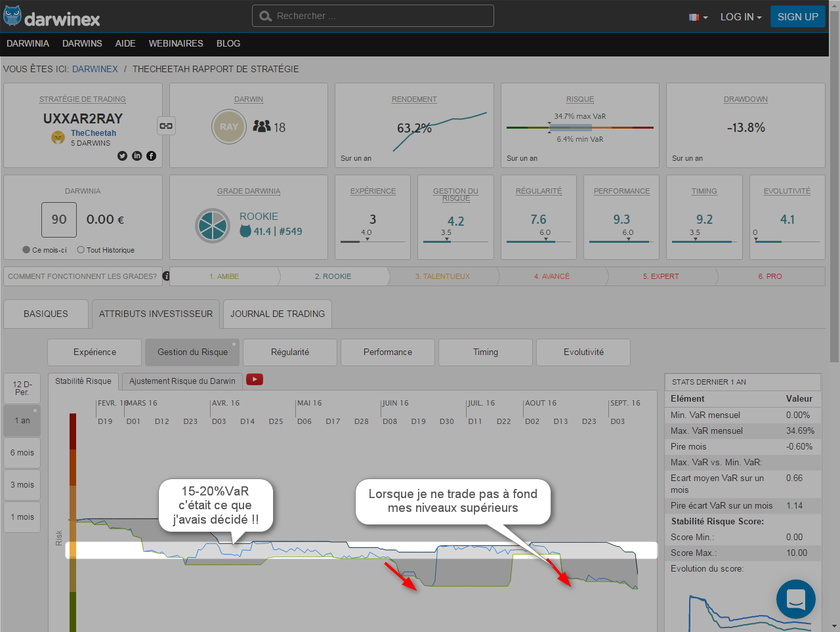Switch to the Journal de Trading tab
This screenshot has height=632, width=840.
[278, 314]
